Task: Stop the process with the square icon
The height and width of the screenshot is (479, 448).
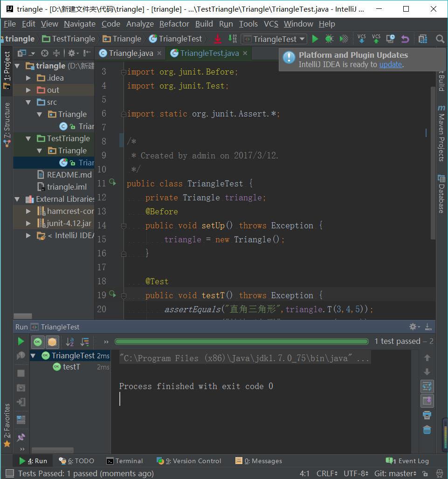Action: 21,373
